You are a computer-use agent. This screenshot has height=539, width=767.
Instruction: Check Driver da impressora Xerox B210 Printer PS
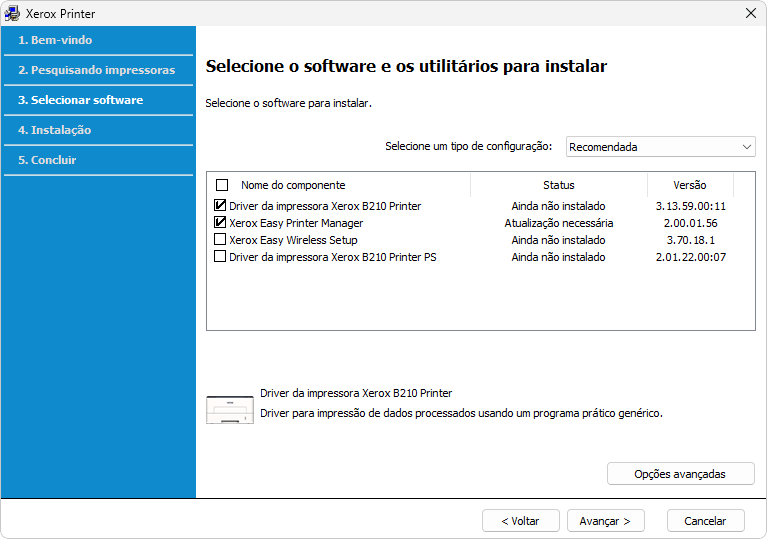pyautogui.click(x=220, y=256)
